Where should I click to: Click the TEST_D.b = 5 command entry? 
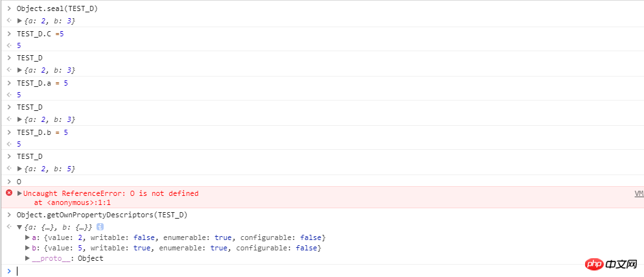point(42,132)
